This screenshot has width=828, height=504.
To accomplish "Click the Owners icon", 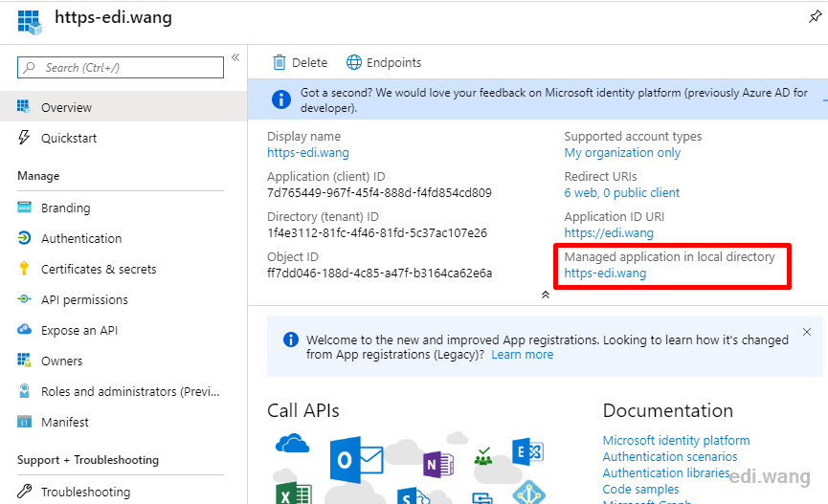I will pyautogui.click(x=24, y=360).
